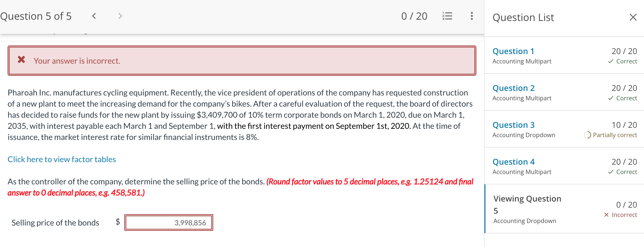
Task: Click the Question 5 of 5 heading
Action: click(36, 16)
